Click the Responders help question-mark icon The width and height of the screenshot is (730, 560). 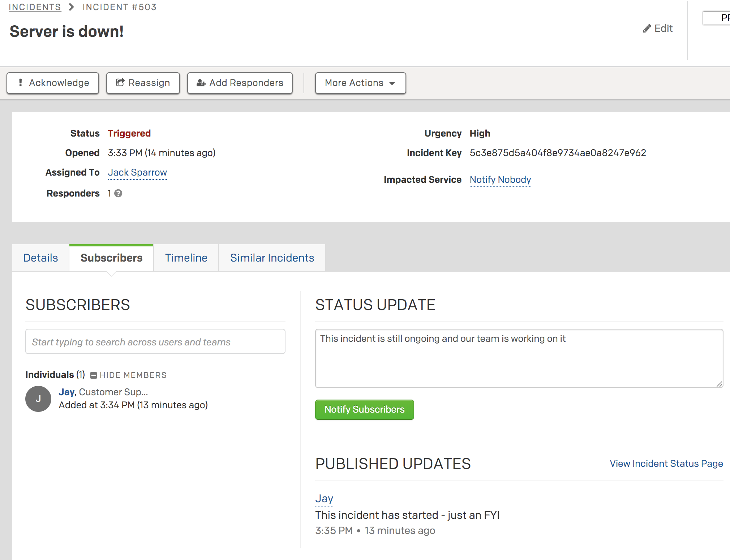click(x=118, y=194)
